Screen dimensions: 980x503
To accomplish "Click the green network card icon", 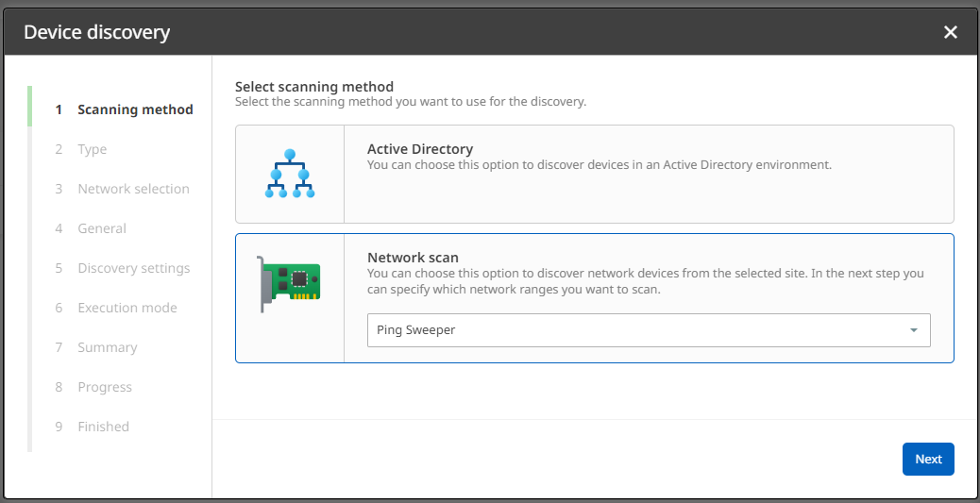I will pos(290,283).
